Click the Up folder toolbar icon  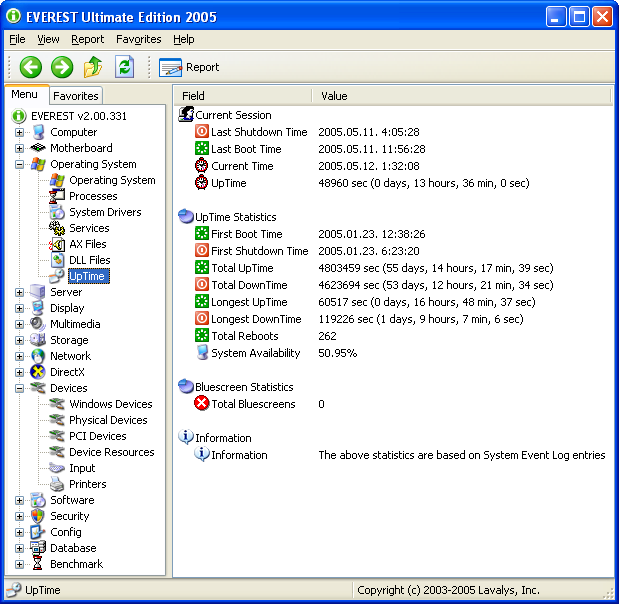coord(93,67)
